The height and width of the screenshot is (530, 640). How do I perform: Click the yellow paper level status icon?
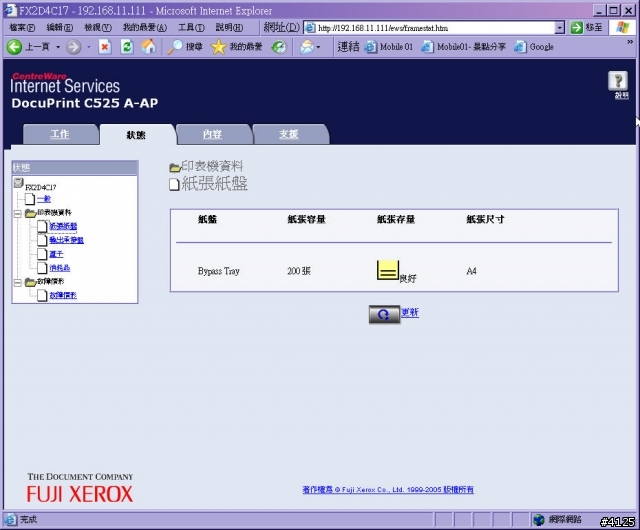point(388,270)
